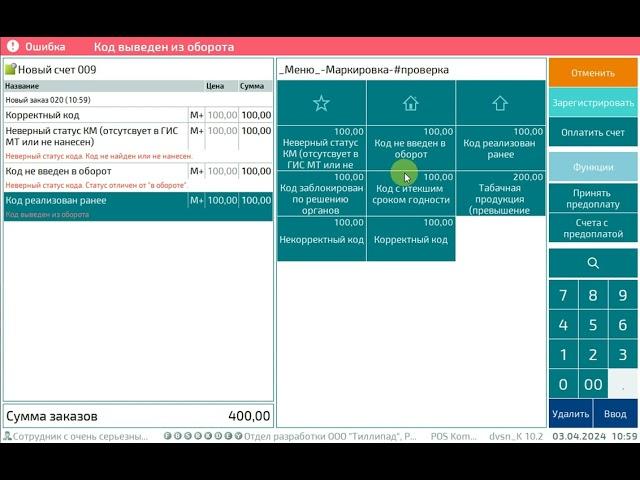The image size is (640, 480).
Task: Add Код заблокирован по решению органов tile
Action: [322, 193]
